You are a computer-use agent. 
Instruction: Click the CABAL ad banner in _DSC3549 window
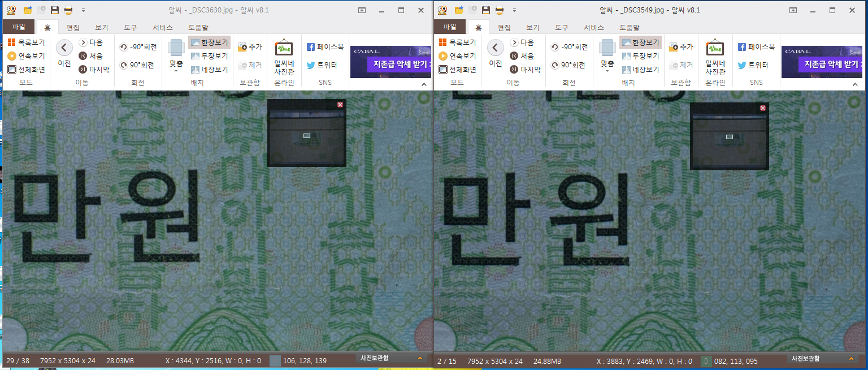pos(822,62)
